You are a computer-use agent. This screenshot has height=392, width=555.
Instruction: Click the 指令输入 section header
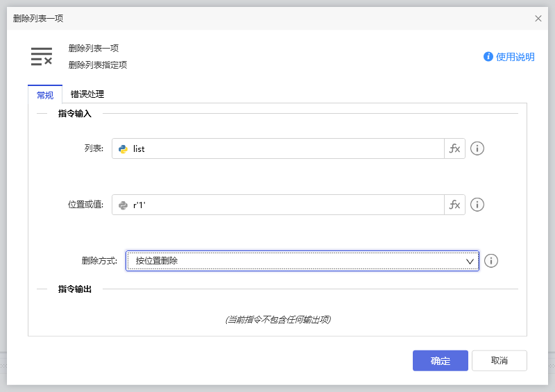tap(74, 113)
